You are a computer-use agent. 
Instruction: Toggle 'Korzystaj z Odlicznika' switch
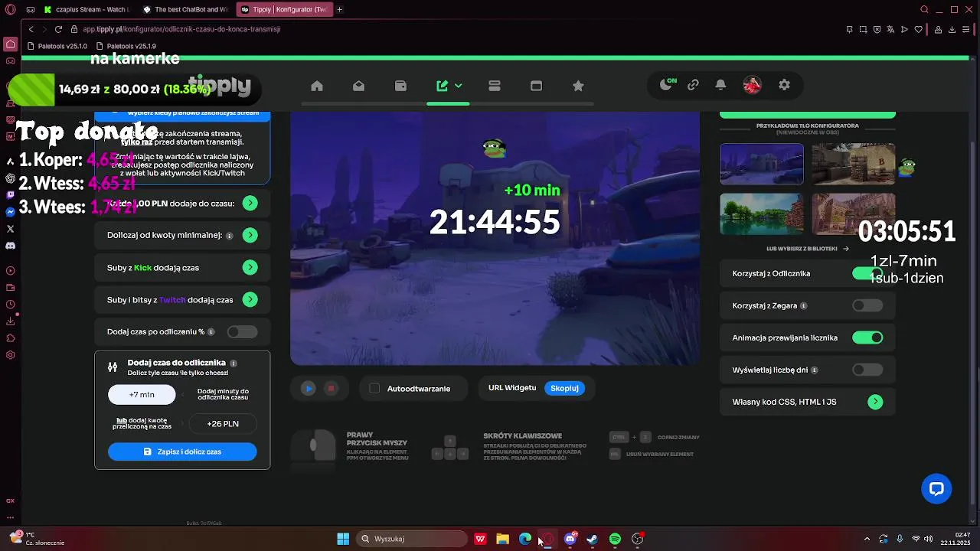867,273
